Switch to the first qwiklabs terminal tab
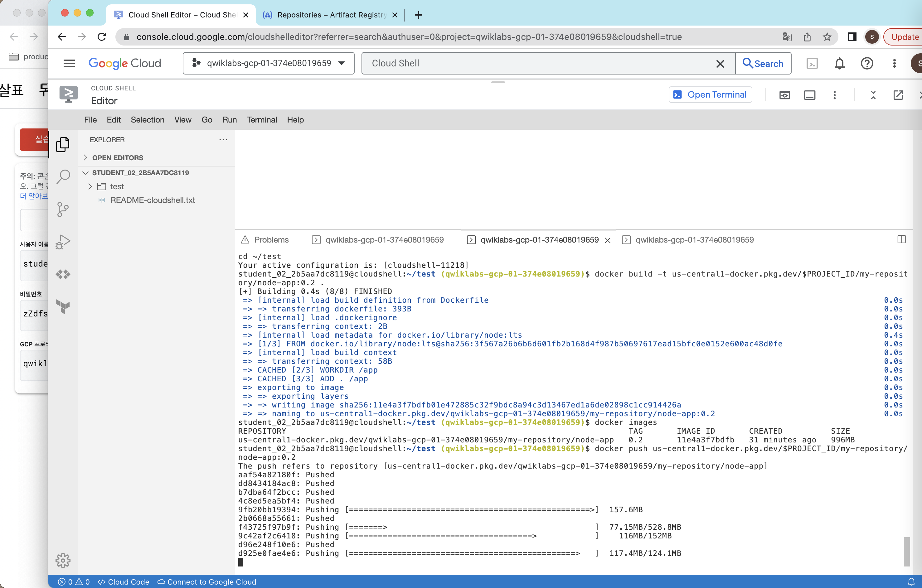Screen dimensions: 922x588 [x=378, y=240]
